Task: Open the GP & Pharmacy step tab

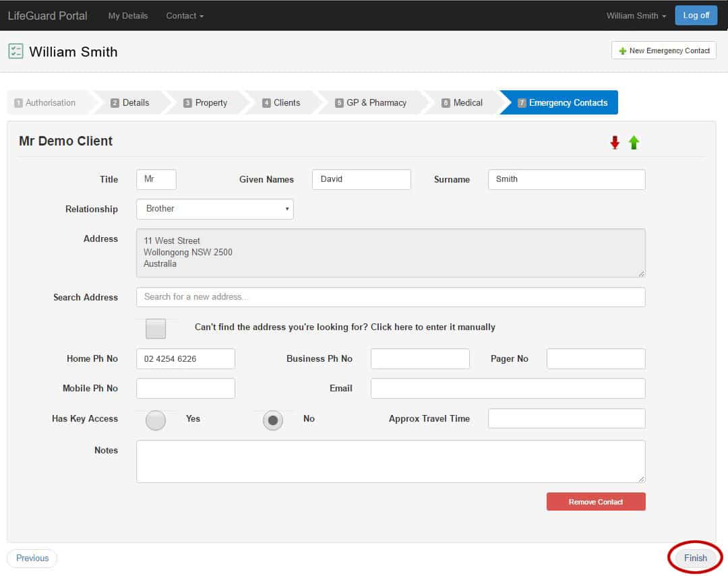Action: tap(371, 102)
